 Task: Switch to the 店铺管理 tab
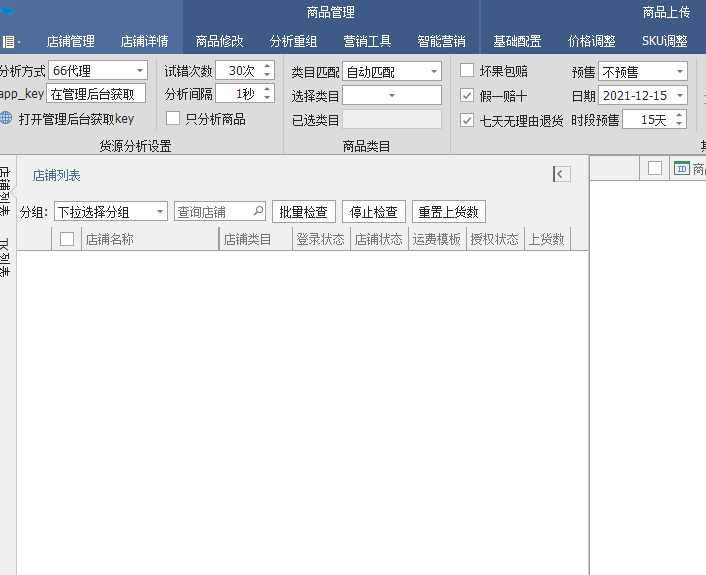(70, 42)
